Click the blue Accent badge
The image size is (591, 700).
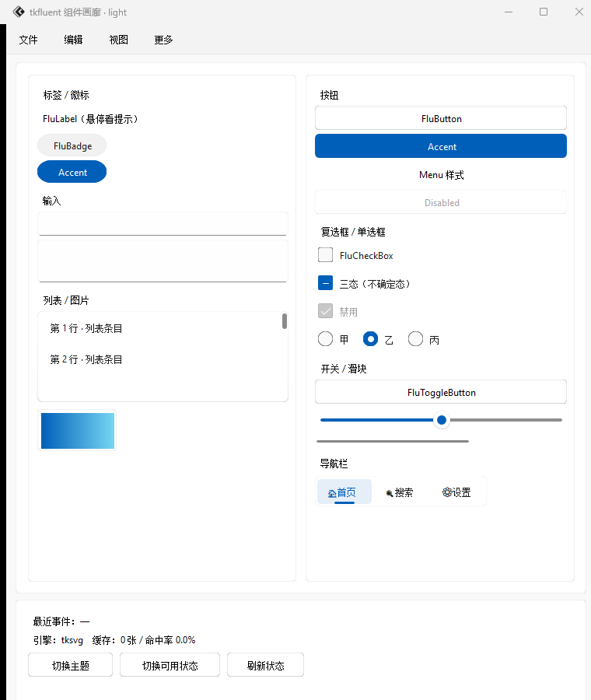point(72,172)
